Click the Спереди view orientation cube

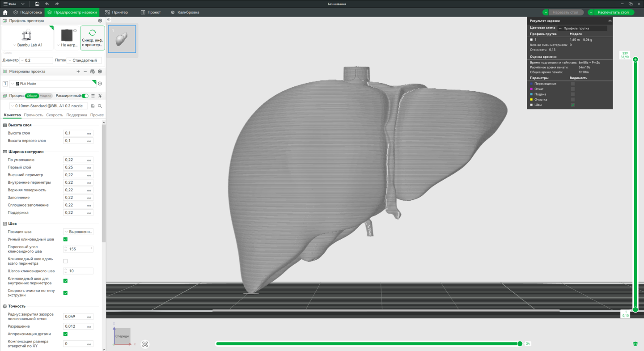[122, 336]
